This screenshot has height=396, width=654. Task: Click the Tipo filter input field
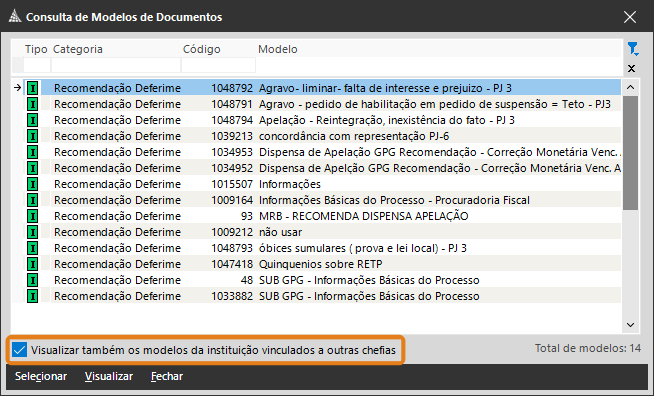click(x=37, y=65)
